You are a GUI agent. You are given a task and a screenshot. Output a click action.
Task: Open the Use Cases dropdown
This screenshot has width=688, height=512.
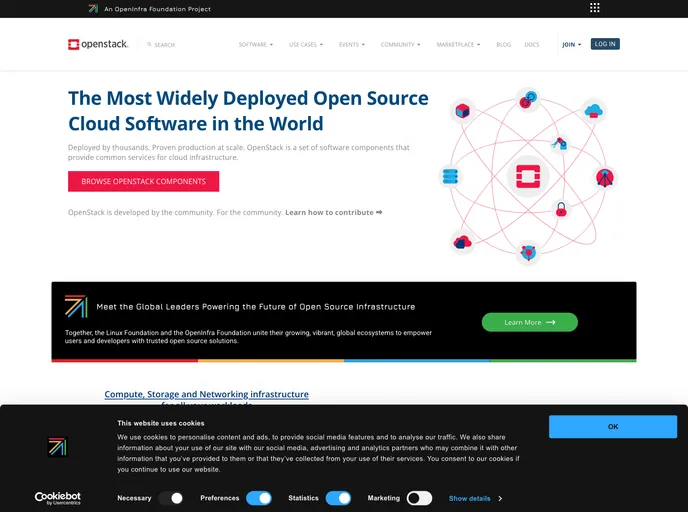click(x=305, y=45)
